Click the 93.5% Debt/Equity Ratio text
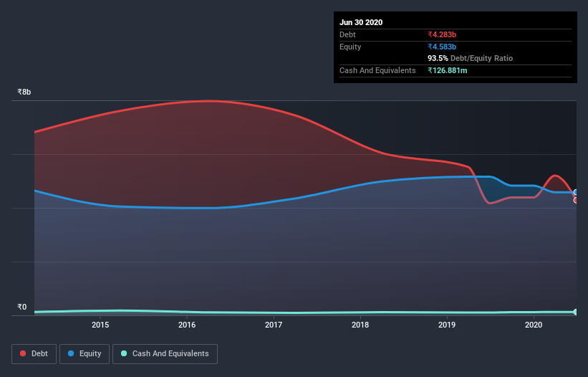The image size is (588, 377). (470, 58)
